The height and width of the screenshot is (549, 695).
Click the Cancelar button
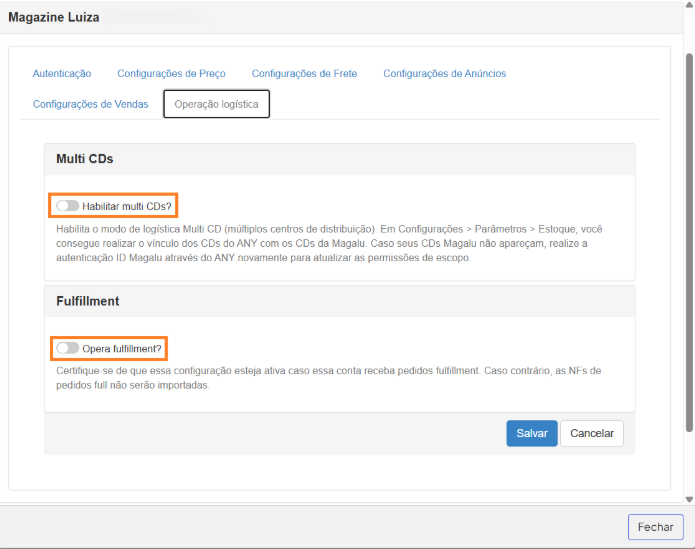point(592,433)
